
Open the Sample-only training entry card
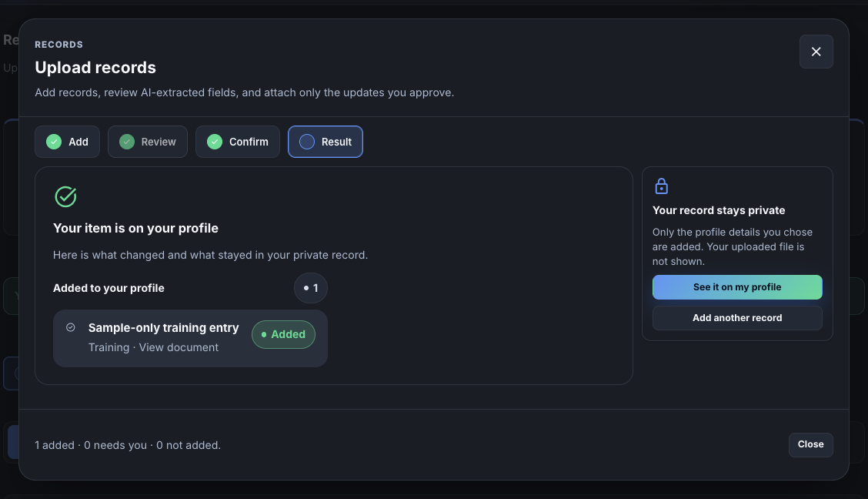pyautogui.click(x=190, y=338)
